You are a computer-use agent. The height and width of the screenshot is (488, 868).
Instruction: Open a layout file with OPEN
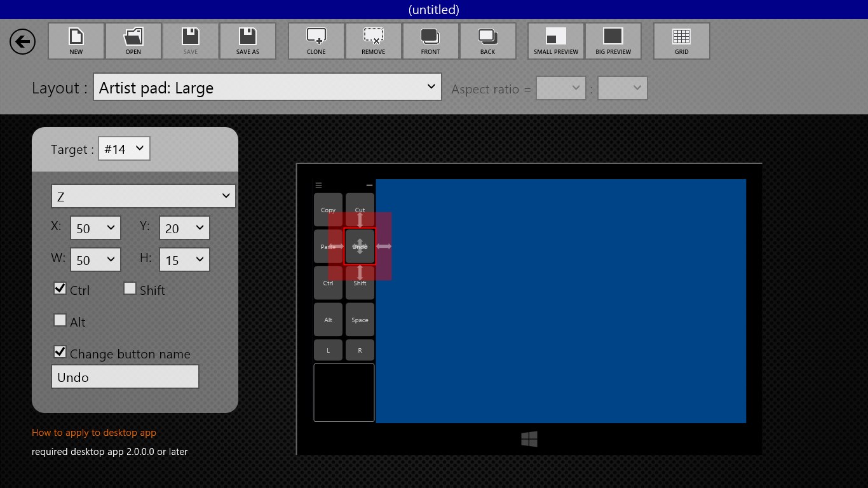(133, 41)
